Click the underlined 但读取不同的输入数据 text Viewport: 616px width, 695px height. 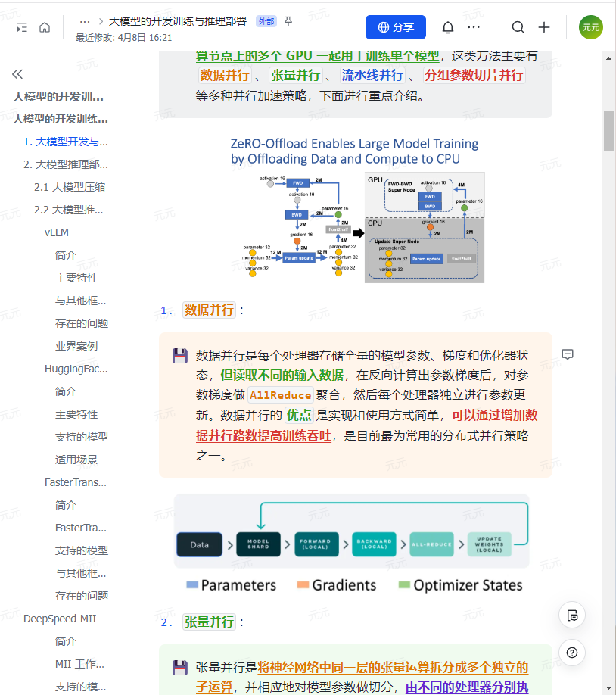282,375
